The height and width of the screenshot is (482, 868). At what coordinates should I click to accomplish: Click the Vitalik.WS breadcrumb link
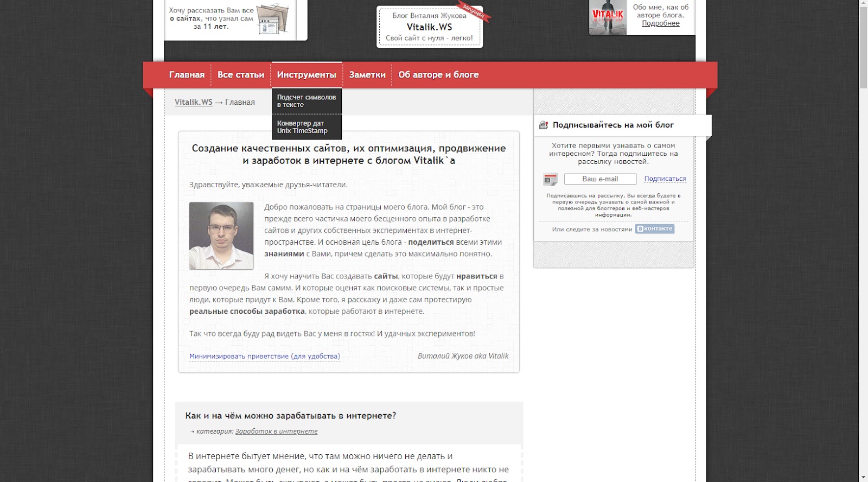pos(193,102)
